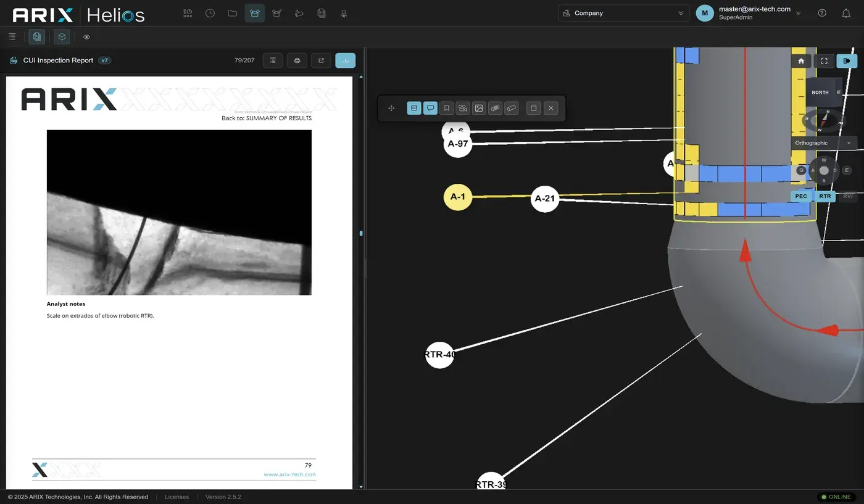Open the user badge icon in top navigation

click(344, 13)
